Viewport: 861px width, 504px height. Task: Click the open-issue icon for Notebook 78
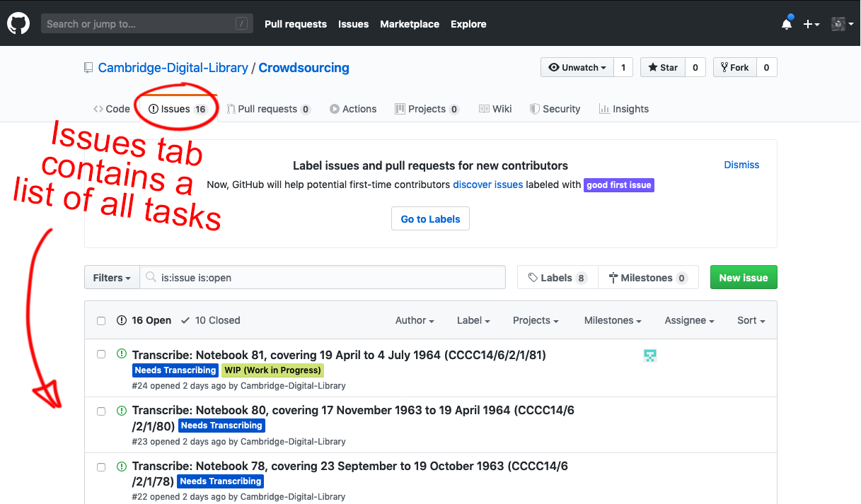pyautogui.click(x=121, y=466)
